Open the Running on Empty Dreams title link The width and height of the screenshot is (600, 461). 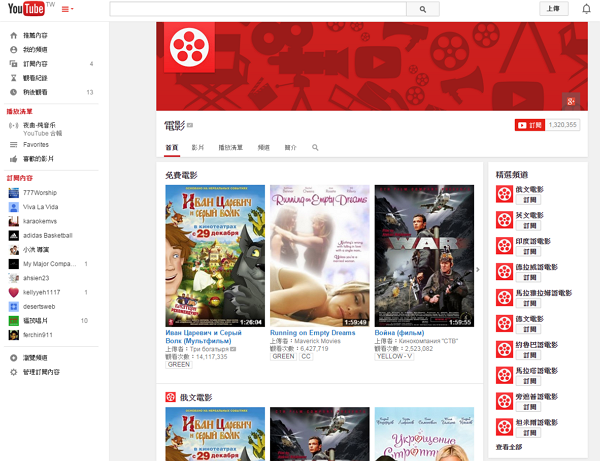pyautogui.click(x=312, y=332)
